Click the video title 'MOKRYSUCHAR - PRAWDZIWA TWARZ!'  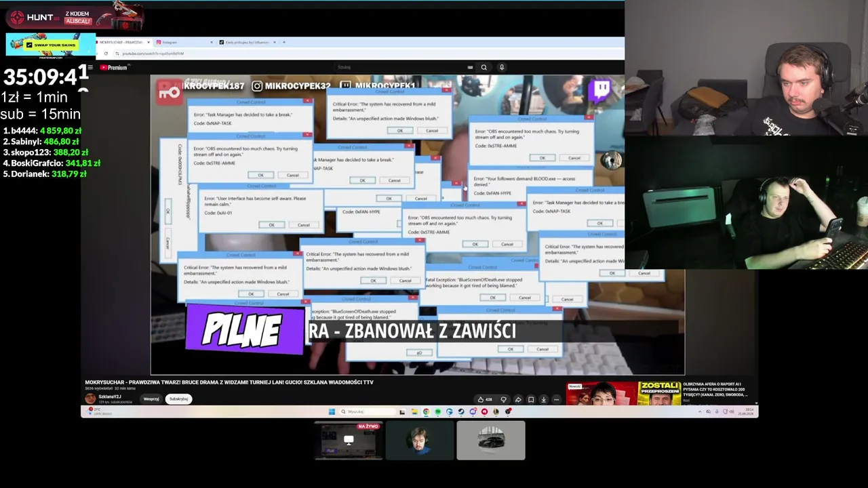[229, 382]
